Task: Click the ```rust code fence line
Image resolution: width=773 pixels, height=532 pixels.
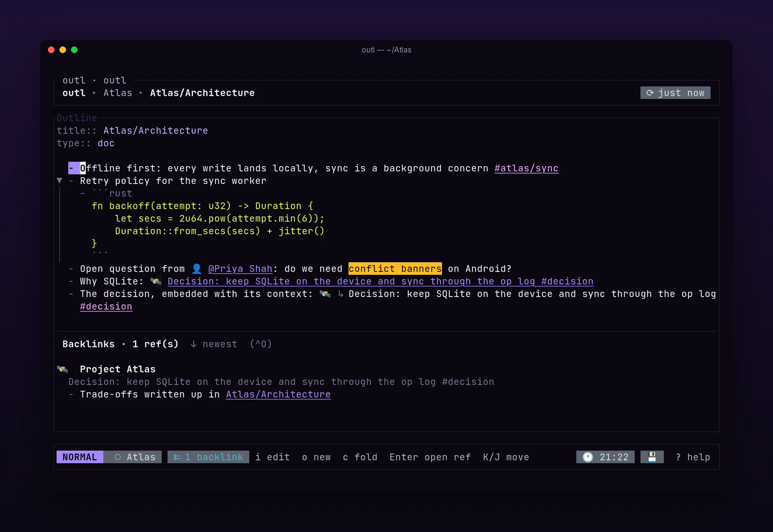Action: (112, 193)
